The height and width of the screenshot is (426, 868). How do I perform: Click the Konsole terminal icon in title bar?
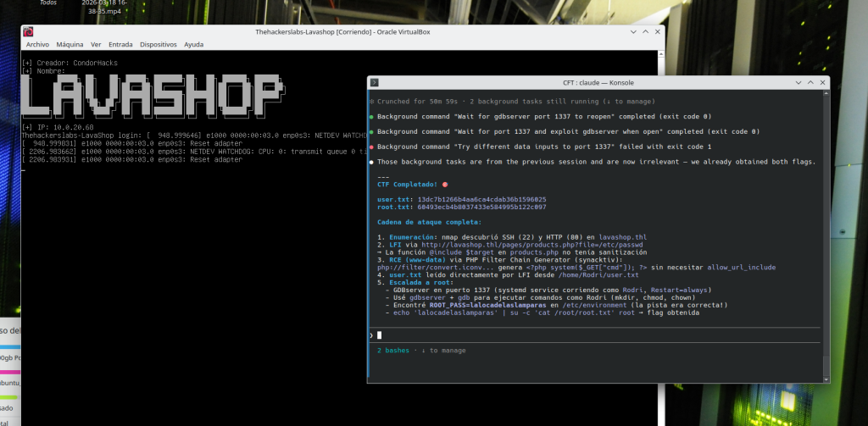[375, 82]
